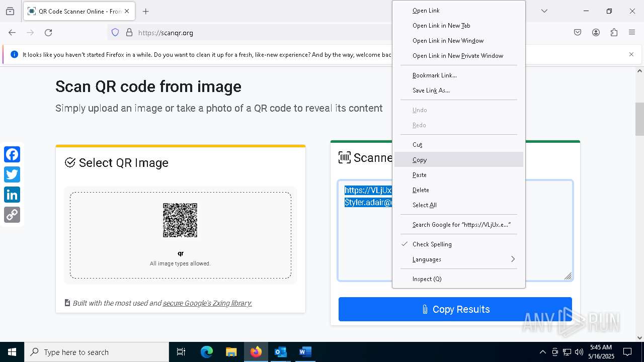The height and width of the screenshot is (362, 644).
Task: Go back using the back arrow
Action: click(12, 33)
